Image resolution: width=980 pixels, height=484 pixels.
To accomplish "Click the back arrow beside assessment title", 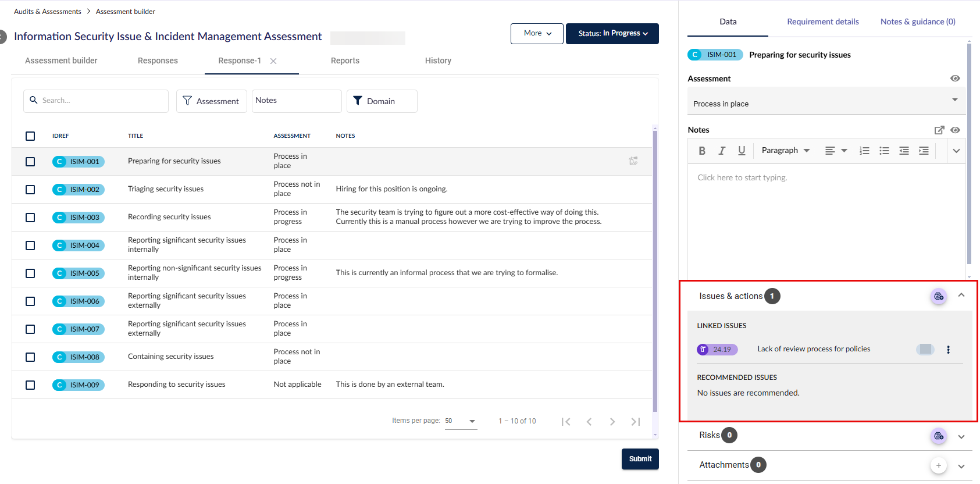I will pos(2,37).
